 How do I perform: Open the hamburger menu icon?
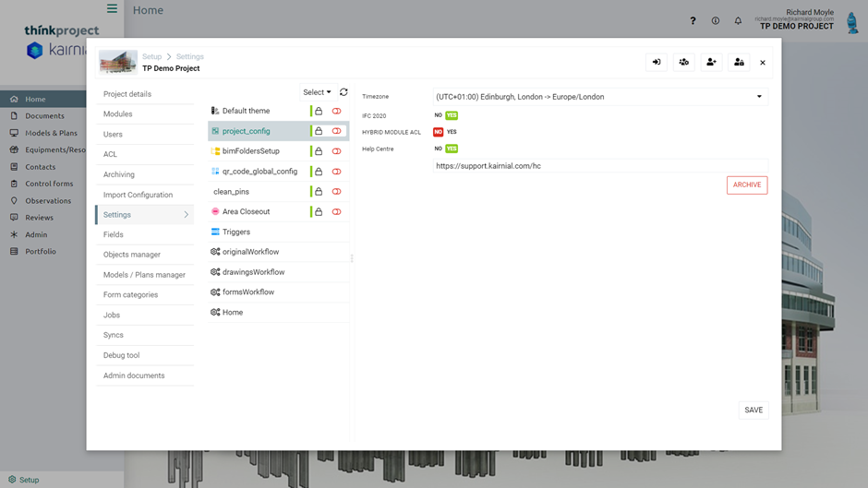click(x=112, y=9)
